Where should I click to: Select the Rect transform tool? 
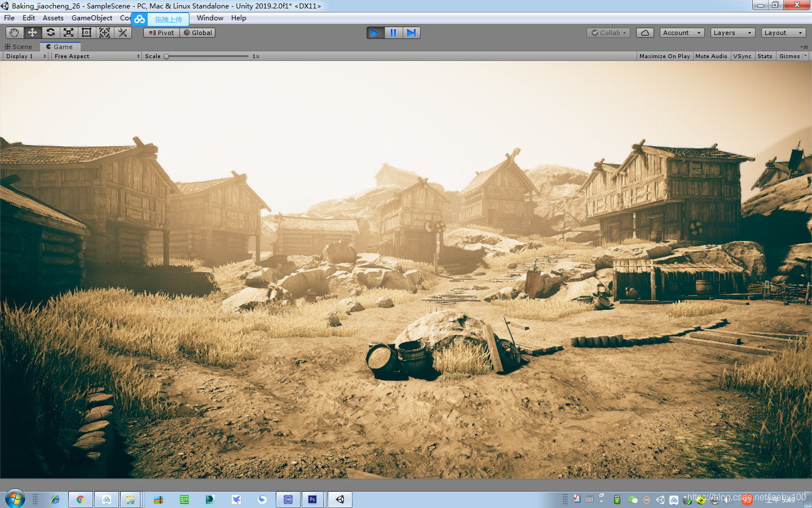tap(86, 33)
